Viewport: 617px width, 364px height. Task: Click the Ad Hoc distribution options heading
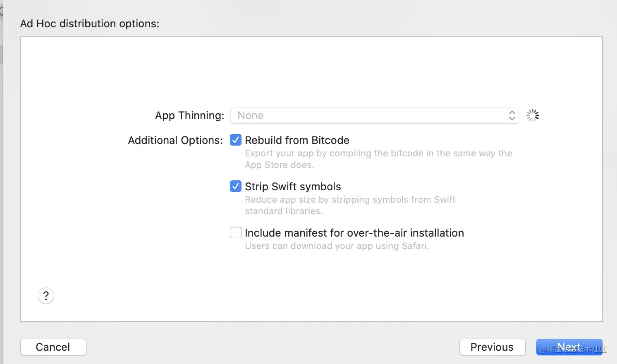pyautogui.click(x=90, y=24)
